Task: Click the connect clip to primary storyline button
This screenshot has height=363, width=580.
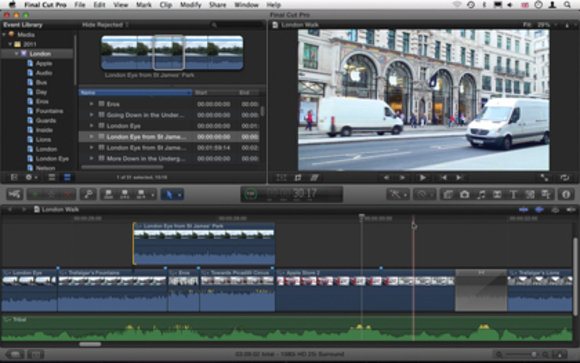Action: click(x=108, y=194)
